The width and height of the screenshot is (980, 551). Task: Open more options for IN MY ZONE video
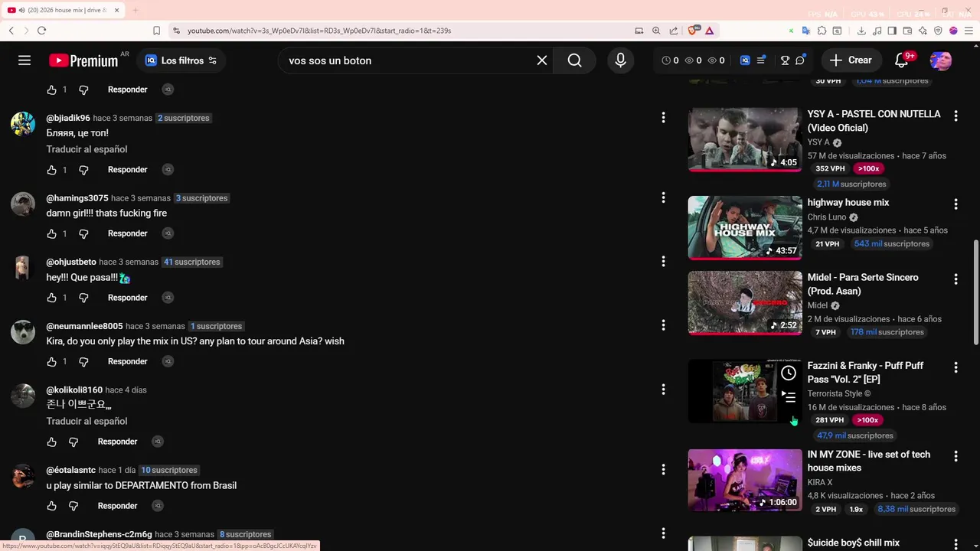tap(955, 456)
